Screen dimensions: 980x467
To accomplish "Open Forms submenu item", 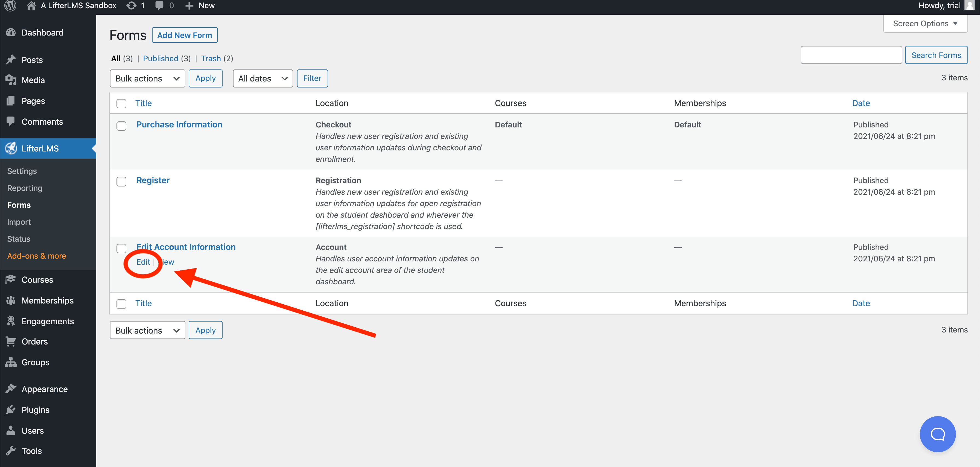I will (x=19, y=205).
